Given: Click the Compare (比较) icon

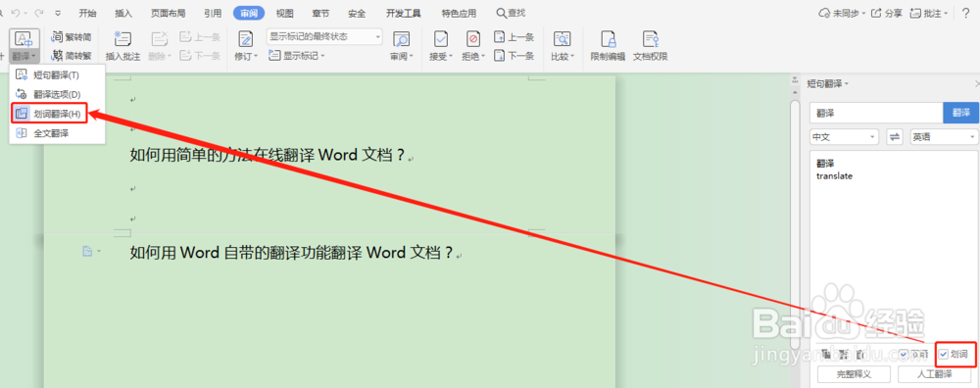Looking at the screenshot, I should click(x=563, y=39).
